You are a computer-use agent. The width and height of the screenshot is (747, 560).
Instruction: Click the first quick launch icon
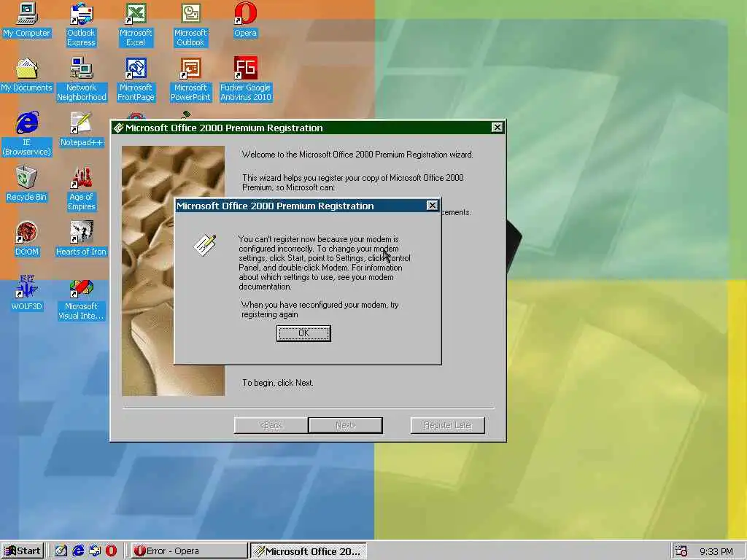61,551
